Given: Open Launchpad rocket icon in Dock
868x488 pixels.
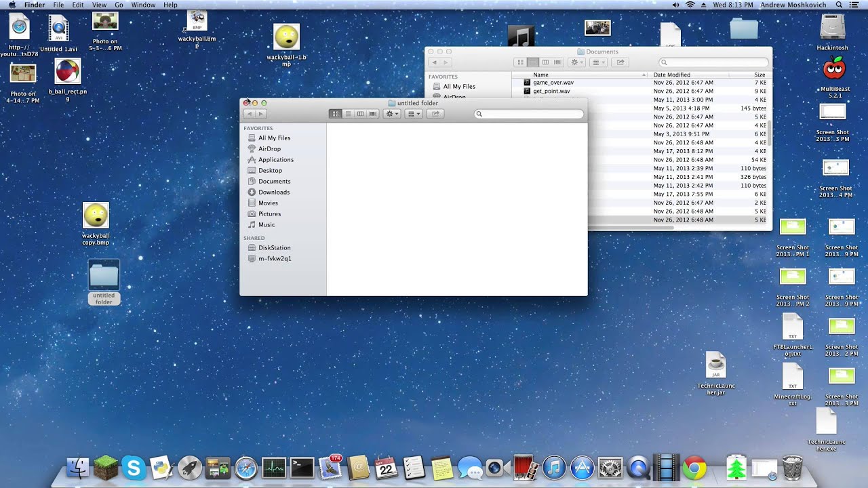Looking at the screenshot, I should point(190,468).
